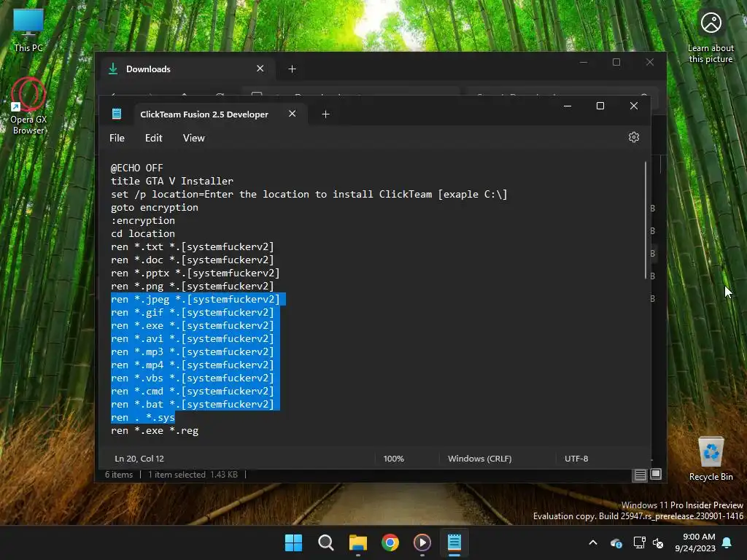Close the Notepad window
The image size is (747, 560).
click(634, 106)
